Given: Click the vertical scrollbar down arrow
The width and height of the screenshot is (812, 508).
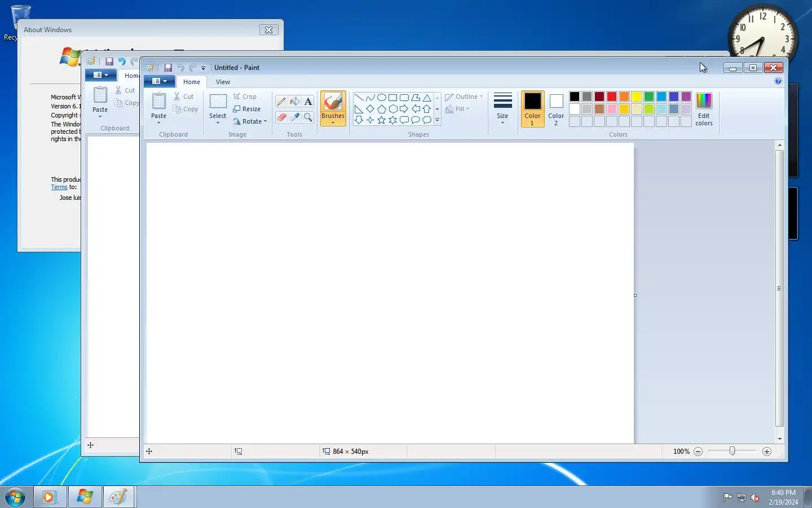Looking at the screenshot, I should [780, 439].
